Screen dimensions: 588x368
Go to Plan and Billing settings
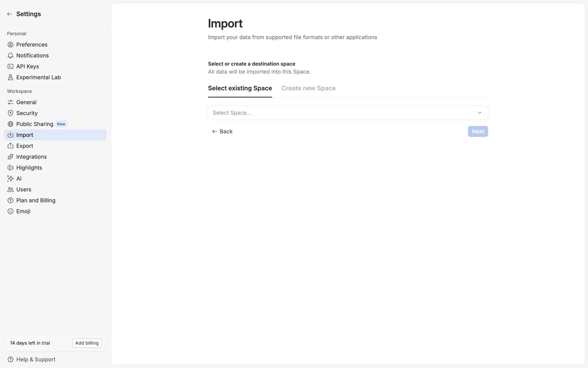coord(36,201)
